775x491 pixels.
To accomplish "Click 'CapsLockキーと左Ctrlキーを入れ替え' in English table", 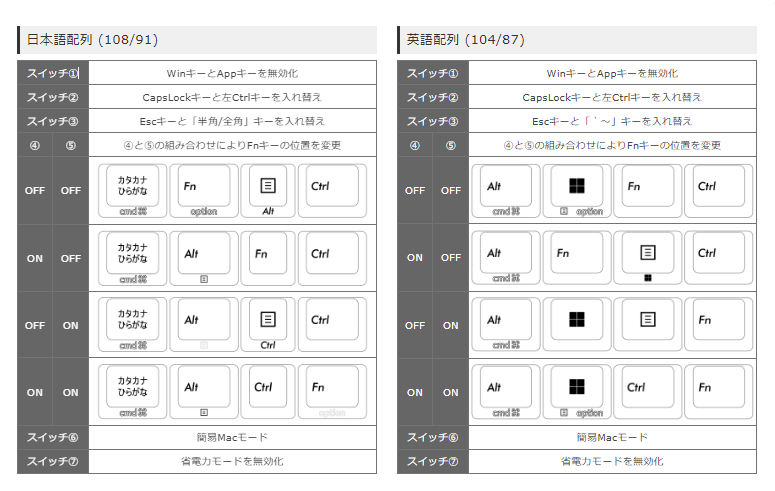I will point(612,97).
